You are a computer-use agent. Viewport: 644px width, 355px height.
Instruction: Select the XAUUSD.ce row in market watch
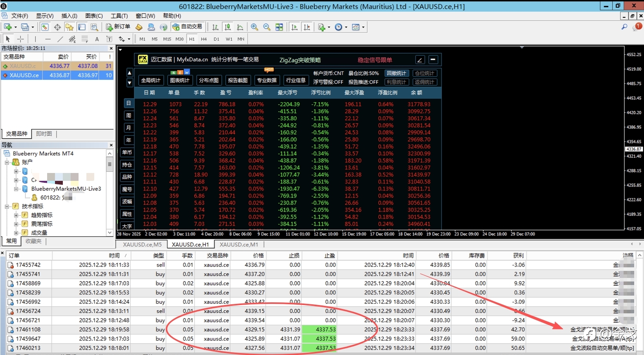click(x=24, y=75)
